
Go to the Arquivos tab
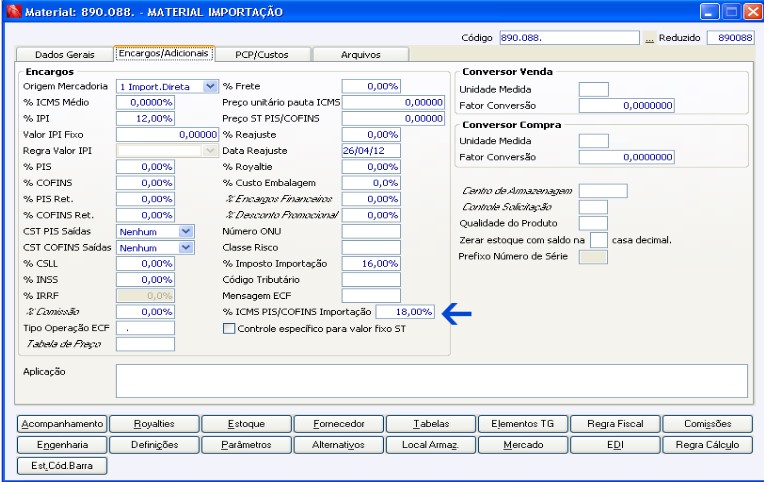(x=361, y=55)
